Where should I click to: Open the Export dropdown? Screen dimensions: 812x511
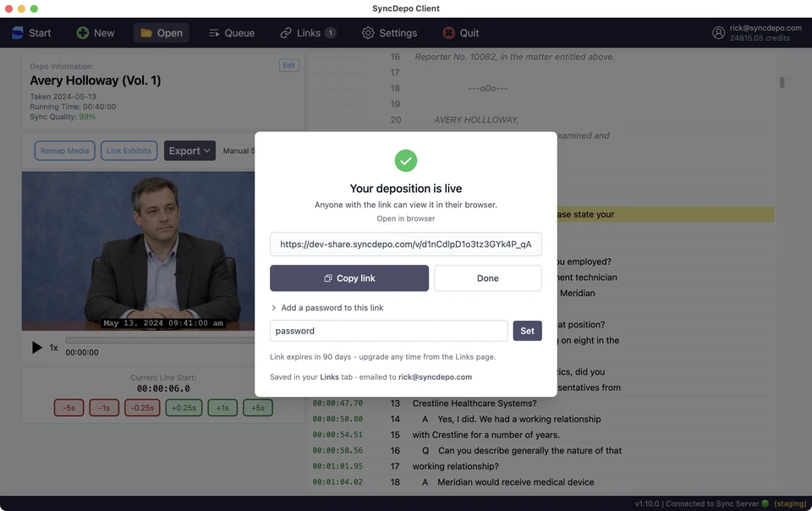pyautogui.click(x=189, y=151)
